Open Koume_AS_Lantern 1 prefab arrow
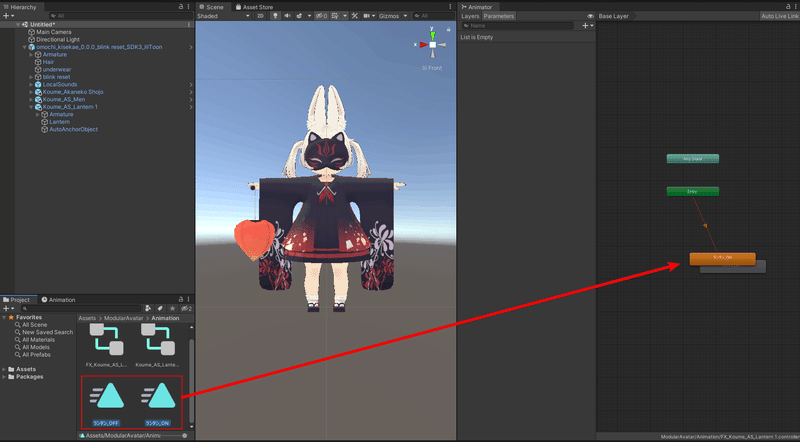 191,107
